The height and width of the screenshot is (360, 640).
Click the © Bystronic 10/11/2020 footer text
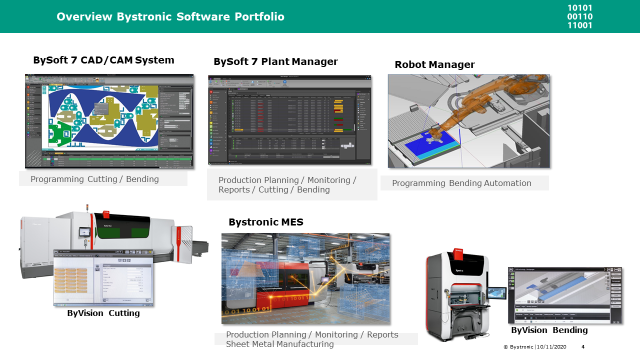click(x=535, y=347)
